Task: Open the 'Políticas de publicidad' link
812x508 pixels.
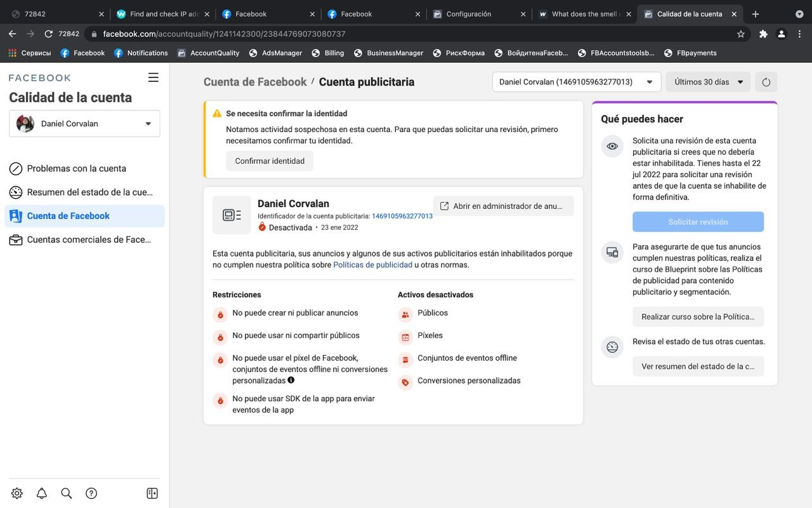Action: click(x=373, y=265)
